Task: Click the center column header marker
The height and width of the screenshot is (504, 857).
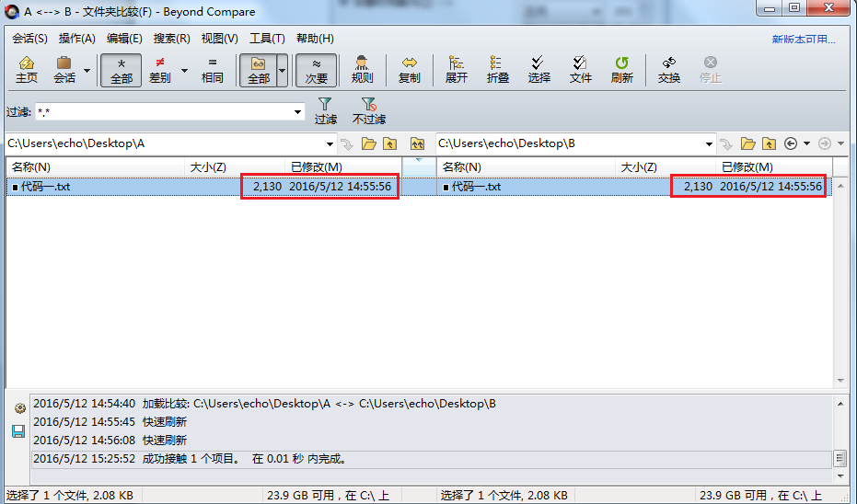Action: (x=419, y=166)
